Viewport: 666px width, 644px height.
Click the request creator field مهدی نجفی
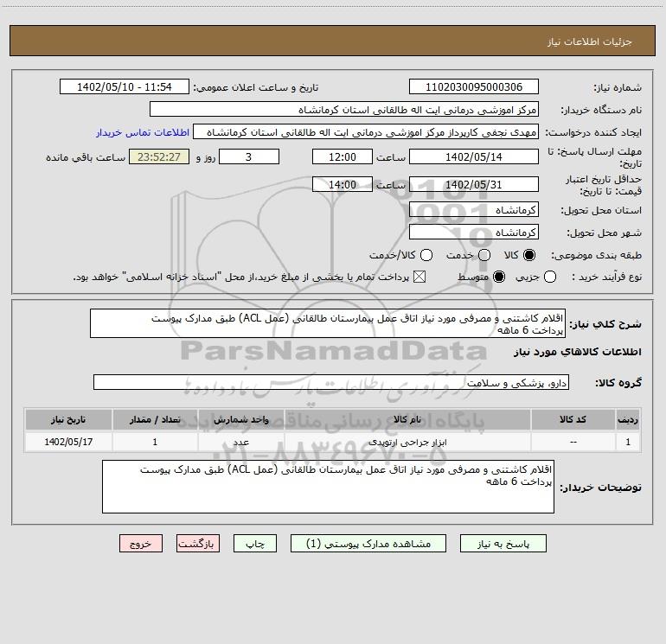point(366,131)
